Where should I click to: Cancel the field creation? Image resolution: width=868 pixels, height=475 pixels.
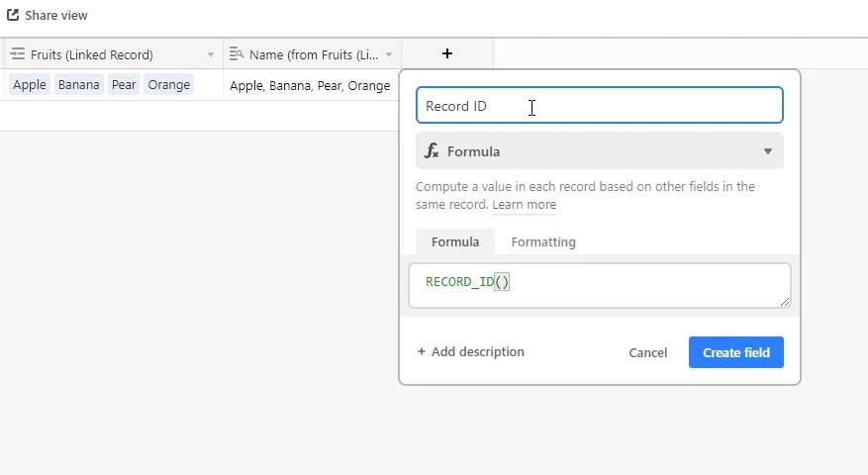pos(647,352)
